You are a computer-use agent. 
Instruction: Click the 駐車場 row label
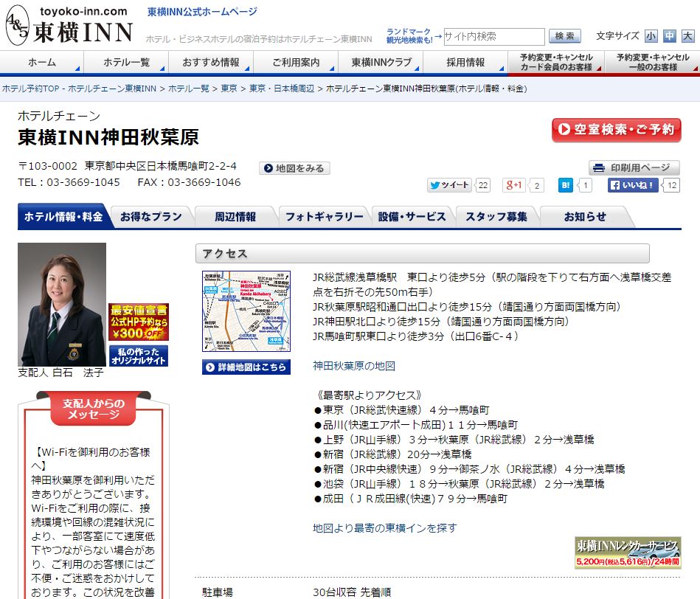coord(218,592)
